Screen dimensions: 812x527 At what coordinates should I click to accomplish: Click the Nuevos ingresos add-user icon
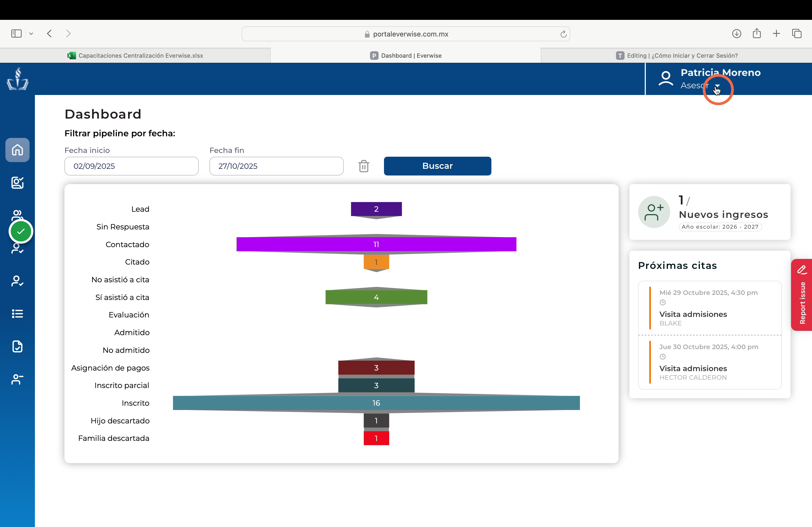654,212
